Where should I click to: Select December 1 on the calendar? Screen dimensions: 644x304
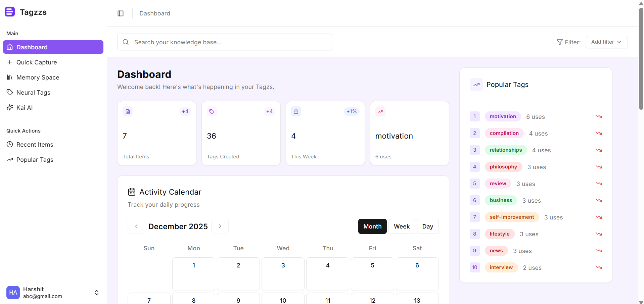coord(194,274)
